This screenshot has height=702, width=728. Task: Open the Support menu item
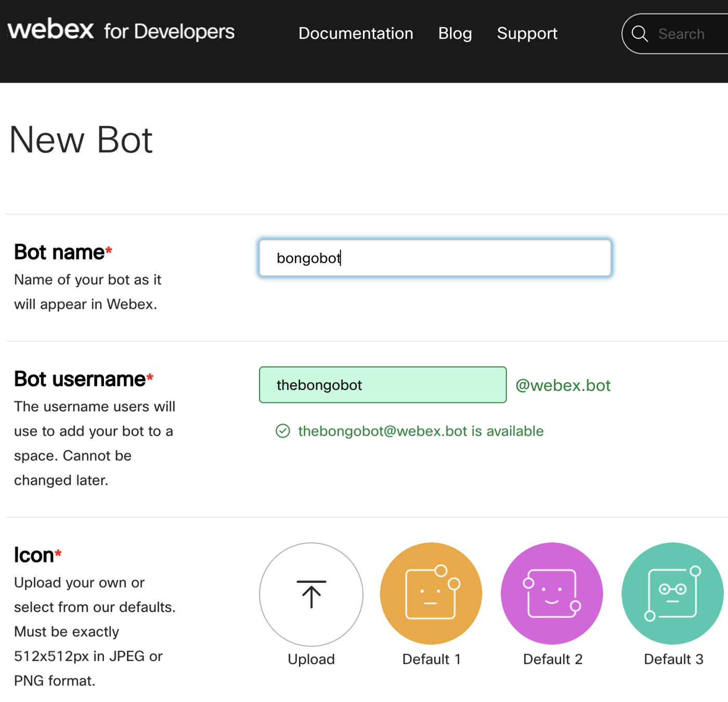[x=527, y=33]
